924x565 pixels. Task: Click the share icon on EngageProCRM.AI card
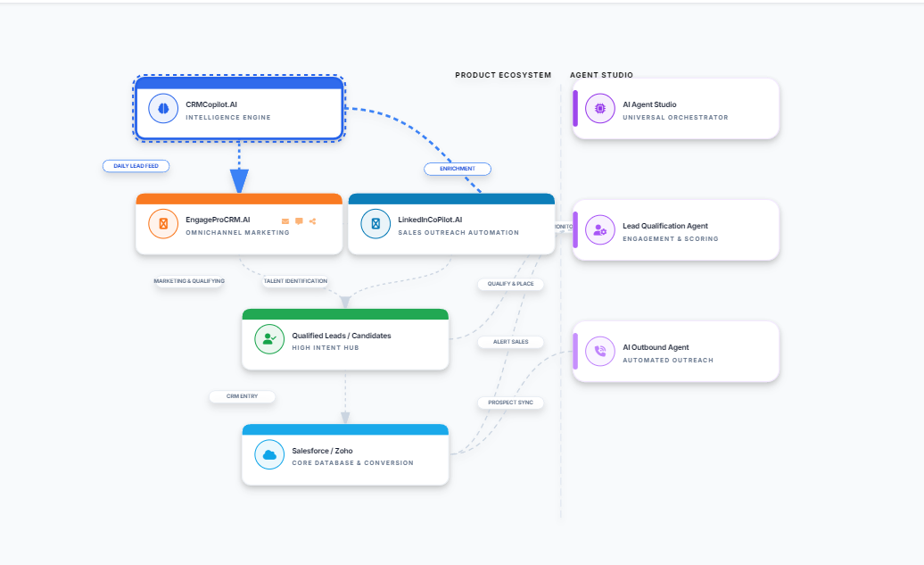(x=312, y=220)
